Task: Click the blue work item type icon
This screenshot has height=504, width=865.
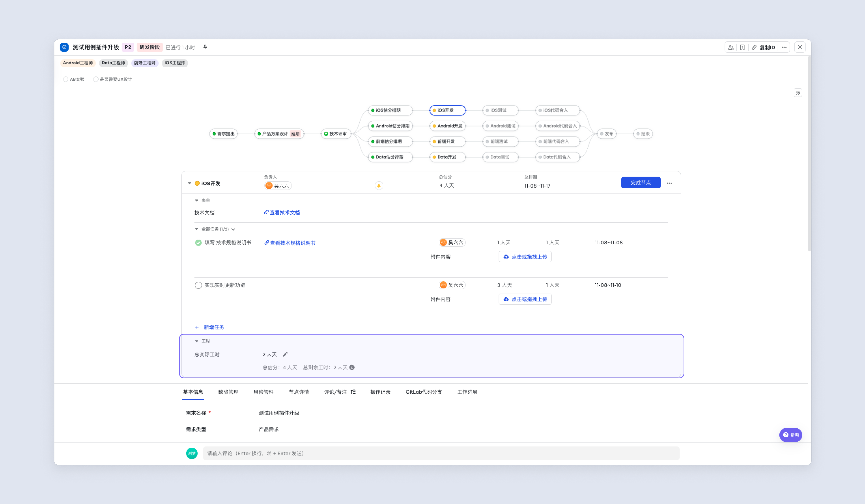Action: (64, 47)
